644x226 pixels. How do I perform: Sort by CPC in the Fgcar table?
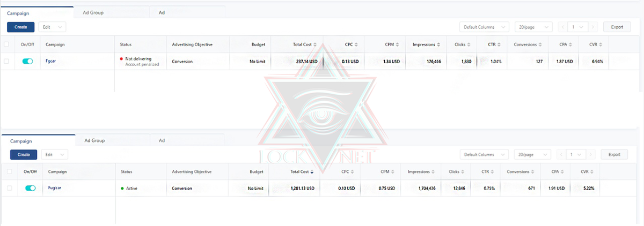[356, 44]
